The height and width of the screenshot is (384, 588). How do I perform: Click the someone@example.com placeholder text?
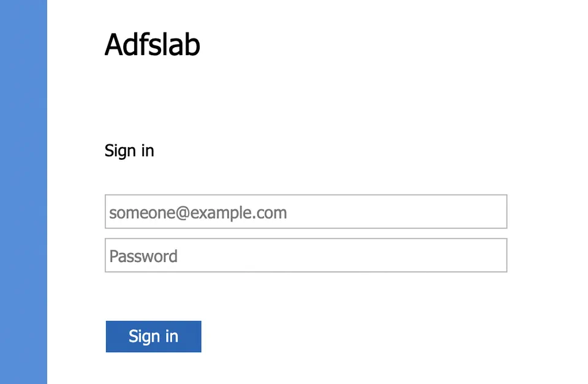[198, 213]
